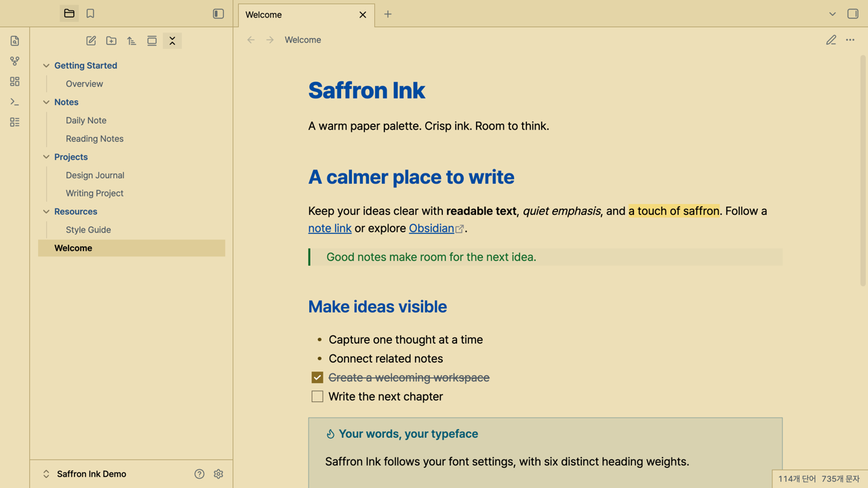Click the editor vertical scrollbar
Image resolution: width=868 pixels, height=488 pixels.
(x=863, y=171)
